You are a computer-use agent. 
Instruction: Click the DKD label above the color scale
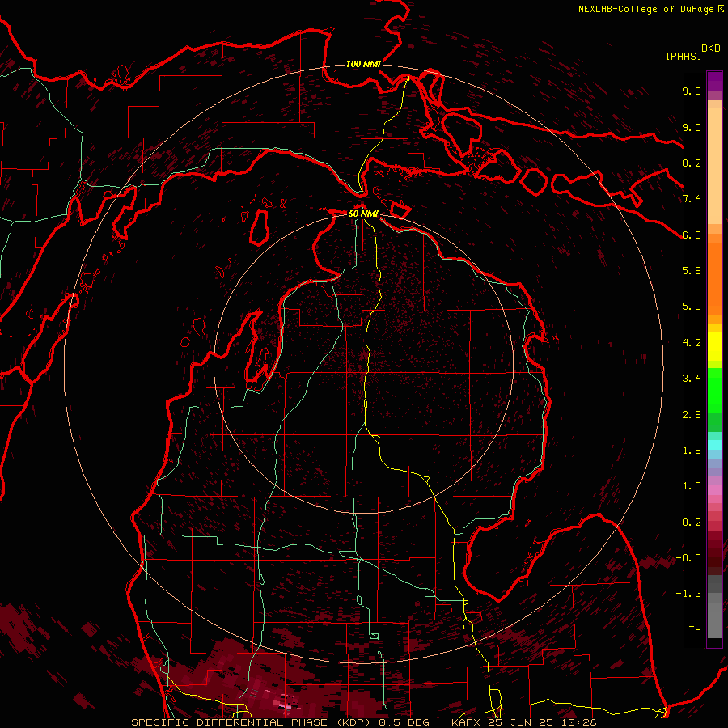(710, 48)
